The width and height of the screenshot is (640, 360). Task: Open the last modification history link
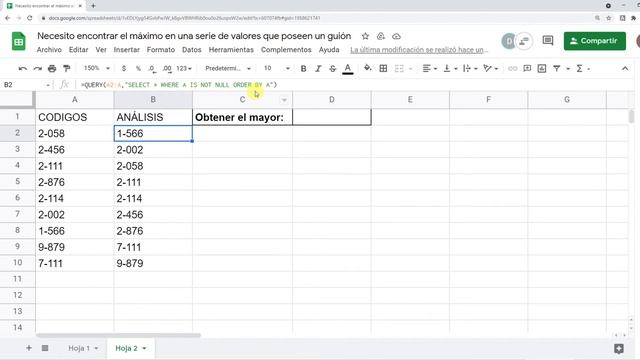click(x=419, y=50)
